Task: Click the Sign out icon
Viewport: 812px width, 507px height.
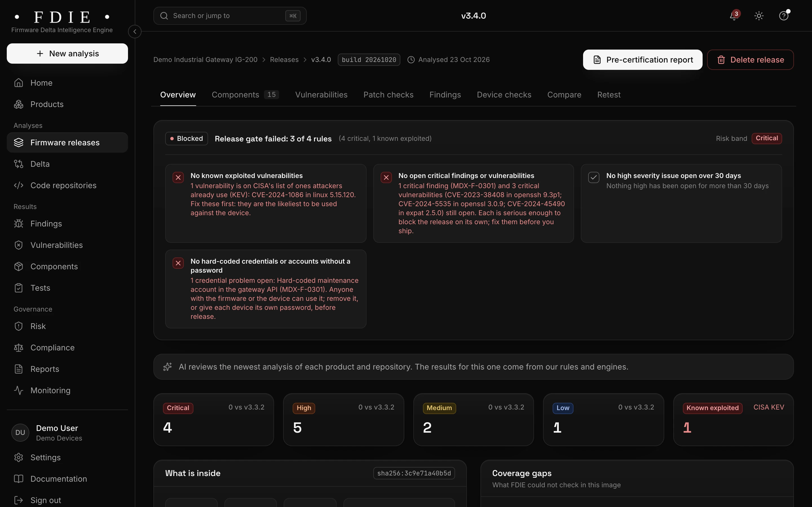Action: [x=18, y=500]
